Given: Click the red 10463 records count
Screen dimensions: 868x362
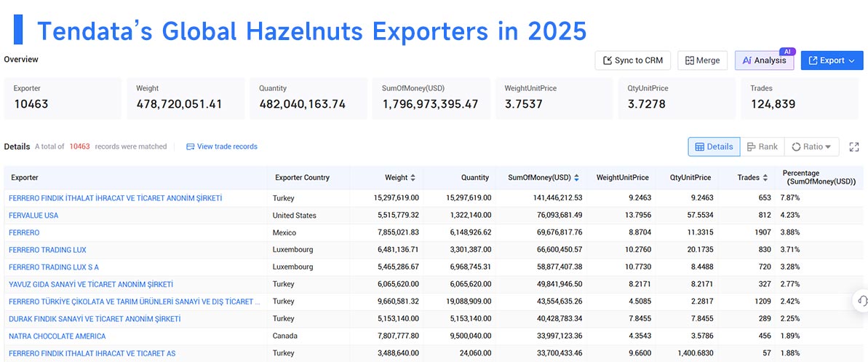Looking at the screenshot, I should pyautogui.click(x=80, y=147).
